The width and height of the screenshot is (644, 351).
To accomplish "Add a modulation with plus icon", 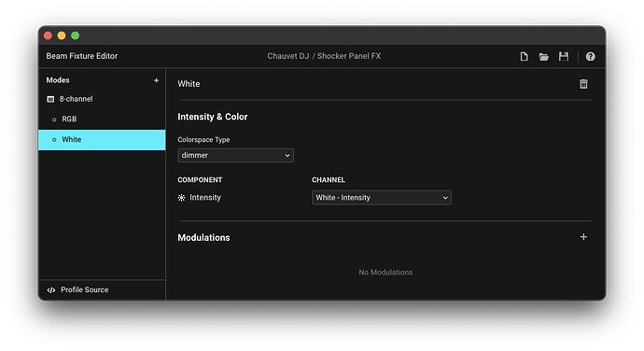I will click(583, 237).
